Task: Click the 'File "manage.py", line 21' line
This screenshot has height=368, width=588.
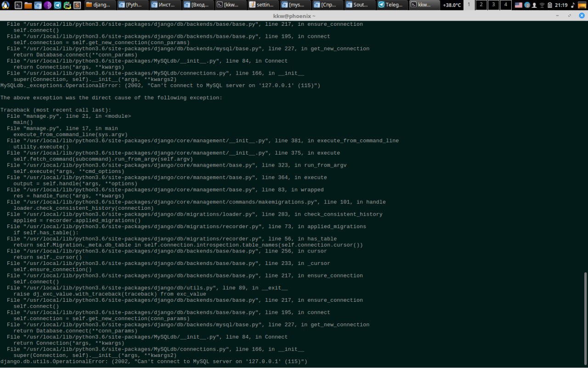Action: 69,116
